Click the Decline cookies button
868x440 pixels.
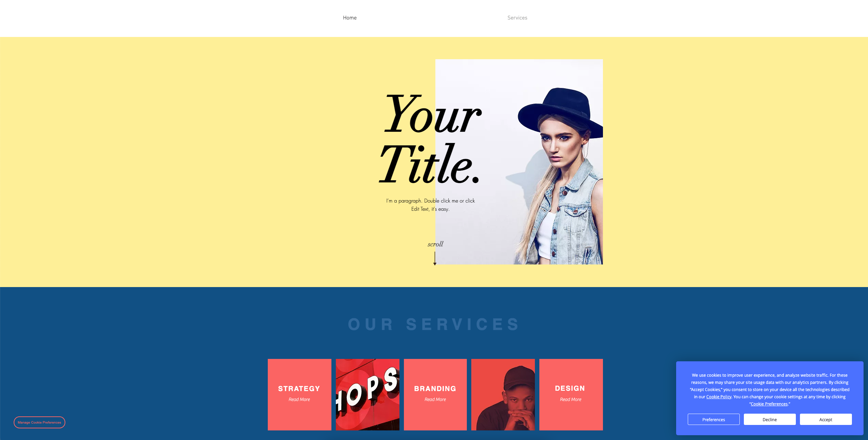769,420
